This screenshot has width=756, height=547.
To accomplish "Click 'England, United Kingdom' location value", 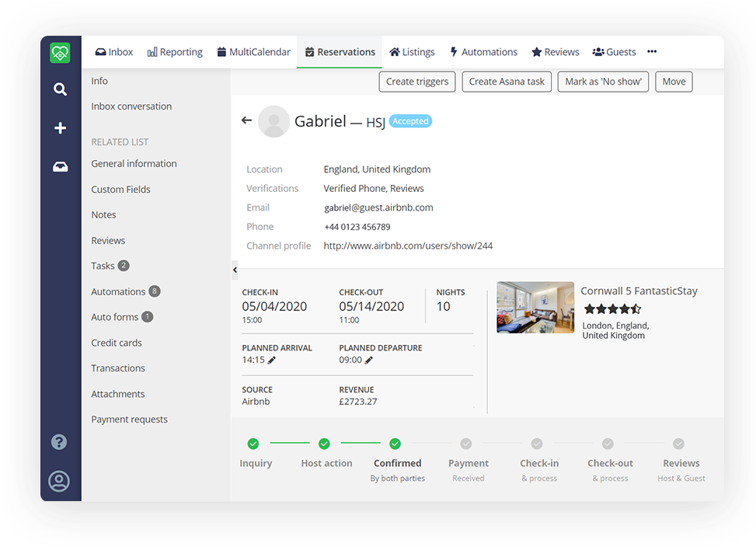I will coord(377,169).
